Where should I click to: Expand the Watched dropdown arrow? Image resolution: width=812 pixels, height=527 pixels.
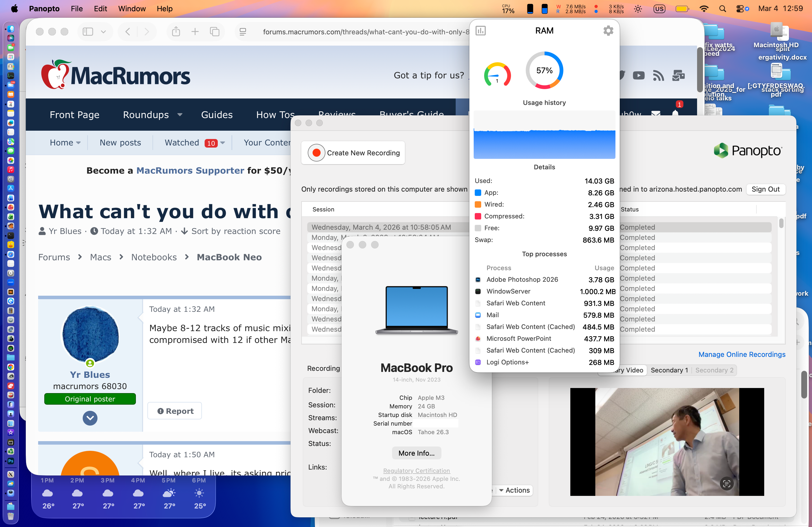click(223, 143)
